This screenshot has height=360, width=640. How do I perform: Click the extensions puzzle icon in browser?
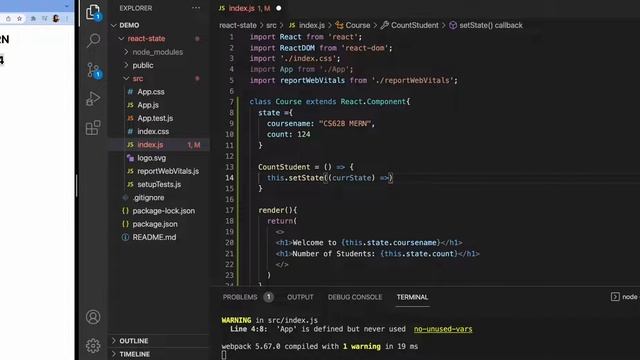pyautogui.click(x=33, y=18)
